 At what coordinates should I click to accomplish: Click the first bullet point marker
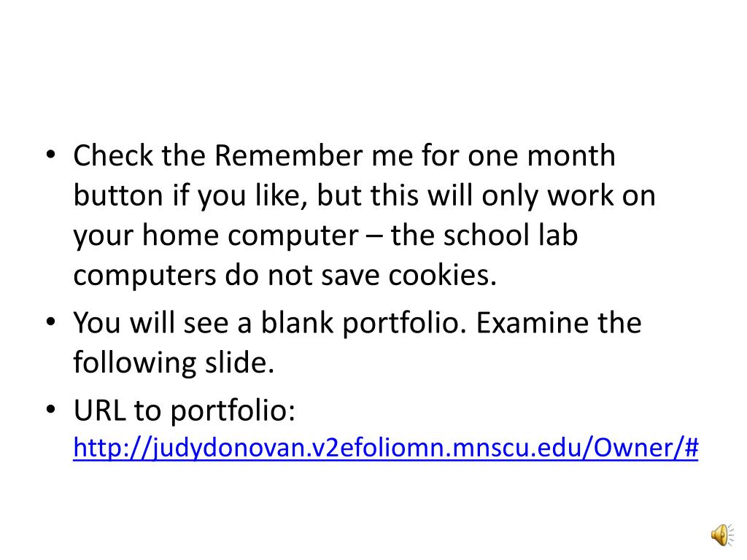point(50,155)
